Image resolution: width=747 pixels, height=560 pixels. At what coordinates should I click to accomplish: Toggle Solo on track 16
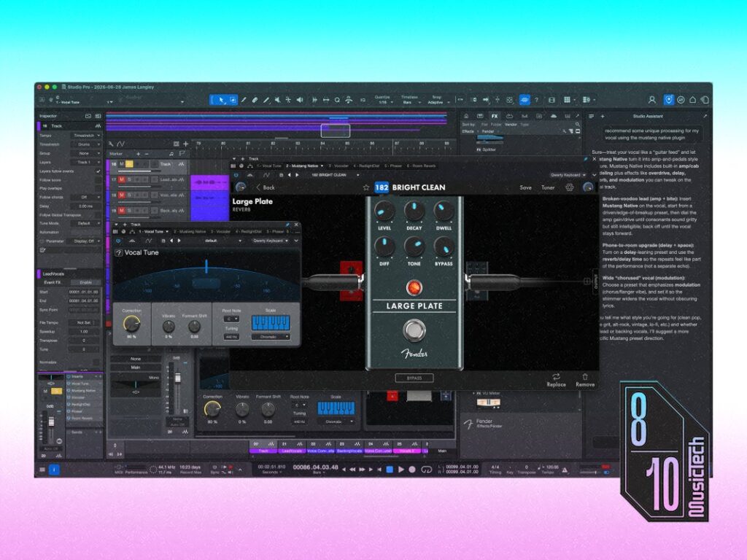click(129, 164)
